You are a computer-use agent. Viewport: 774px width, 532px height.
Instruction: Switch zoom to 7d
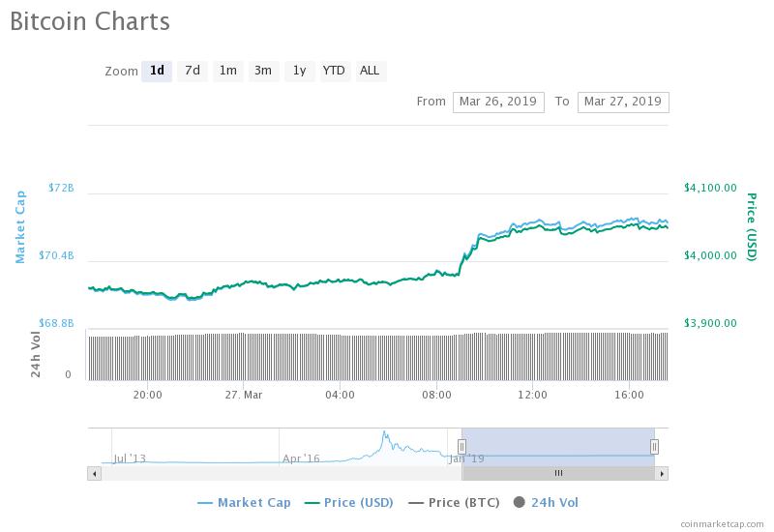(x=193, y=71)
